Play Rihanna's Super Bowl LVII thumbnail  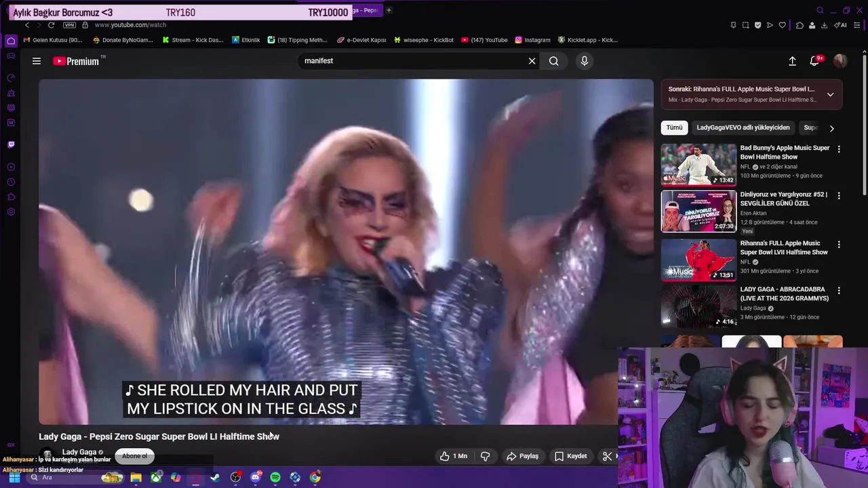pos(698,260)
